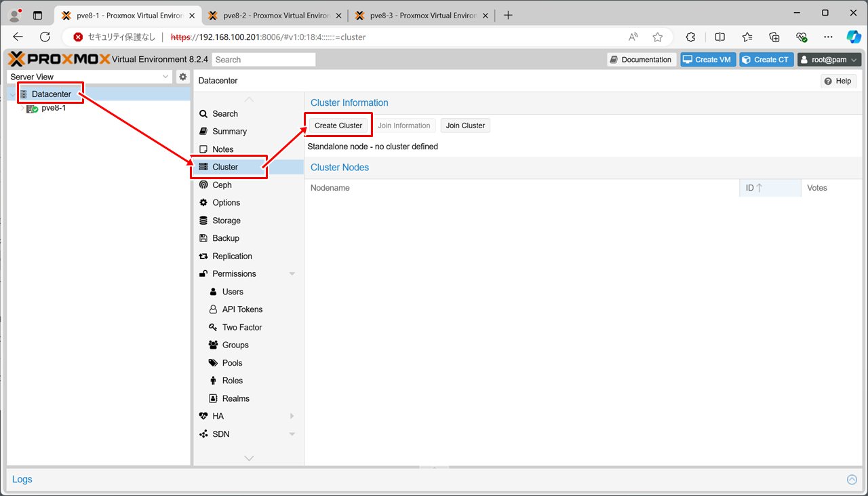Open the Summary menu item
This screenshot has height=496, width=868.
coord(229,132)
